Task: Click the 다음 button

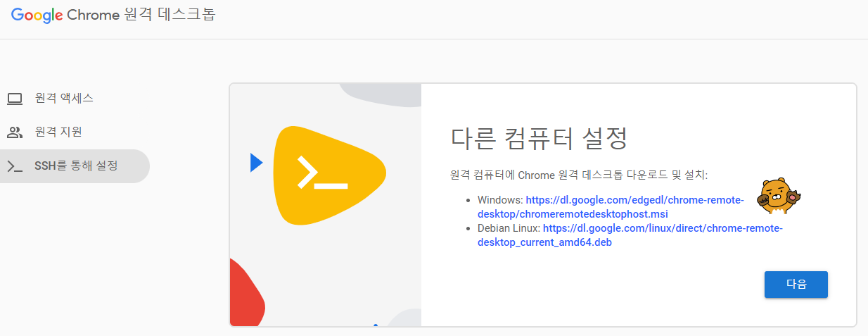Action: click(x=796, y=285)
